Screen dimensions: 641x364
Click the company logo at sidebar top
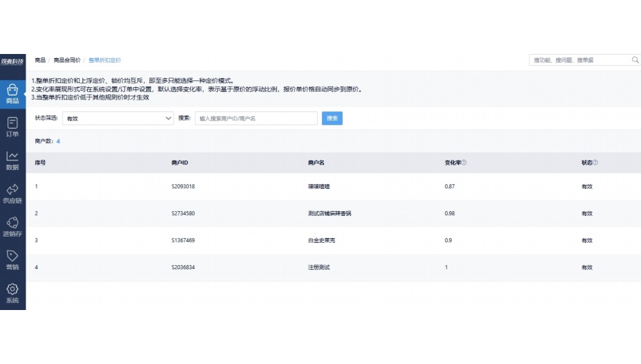tap(12, 62)
